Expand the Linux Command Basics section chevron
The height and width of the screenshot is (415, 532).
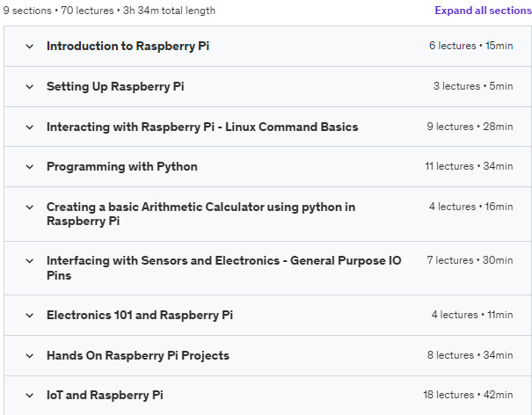click(x=30, y=127)
